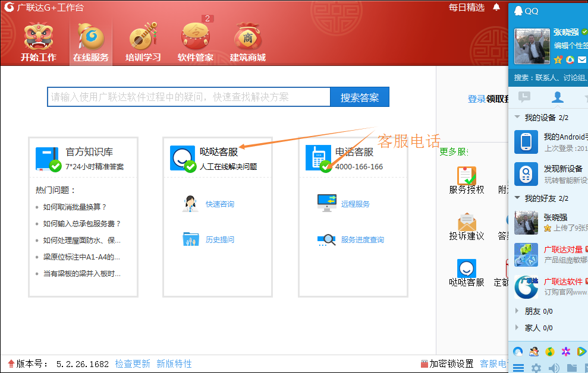Click the QQ sound speaker icon
The image size is (588, 373).
554,368
